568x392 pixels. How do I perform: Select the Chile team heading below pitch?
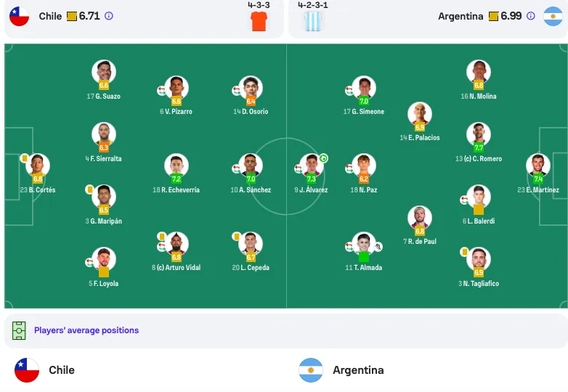[62, 370]
